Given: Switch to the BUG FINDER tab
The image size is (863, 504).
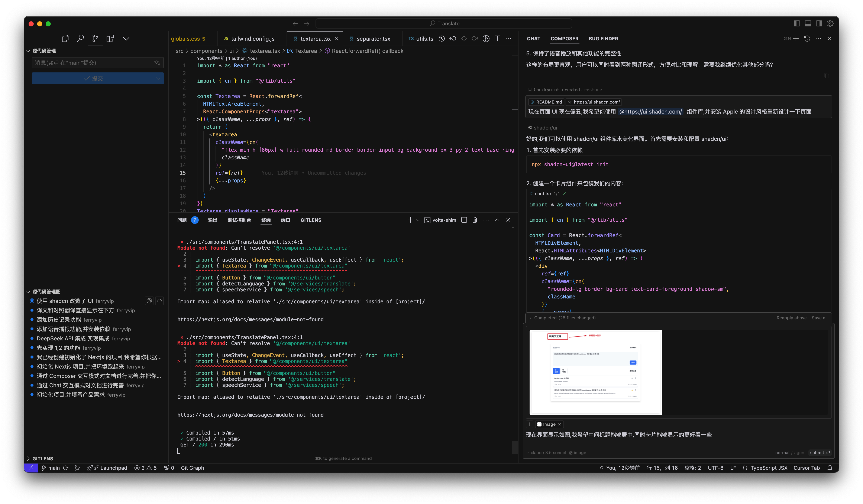Looking at the screenshot, I should 603,39.
